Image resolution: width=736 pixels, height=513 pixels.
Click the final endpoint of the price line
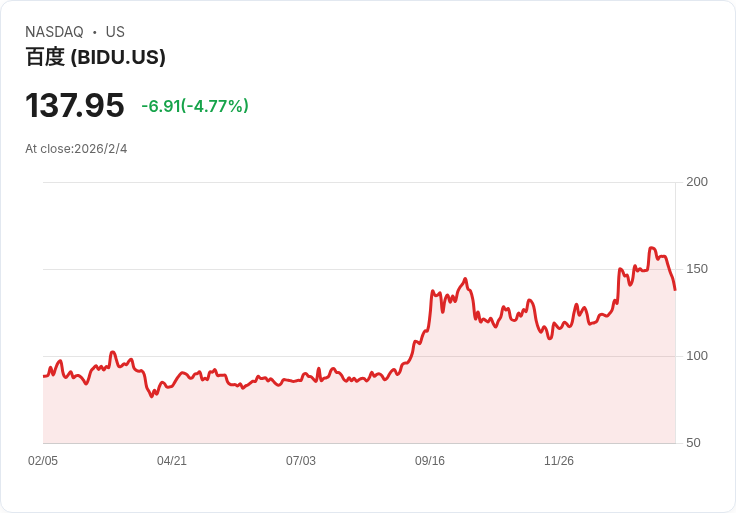point(675,290)
